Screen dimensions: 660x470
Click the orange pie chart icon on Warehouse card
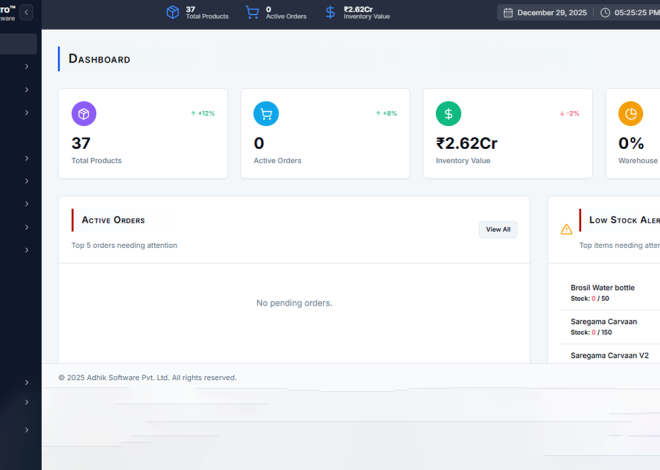[x=631, y=114]
